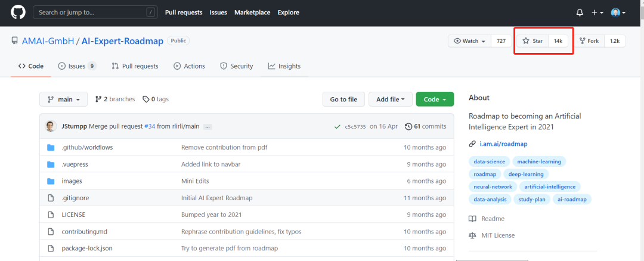Open commit 'Mini Edits'
Image resolution: width=644 pixels, height=261 pixels.
click(x=195, y=181)
